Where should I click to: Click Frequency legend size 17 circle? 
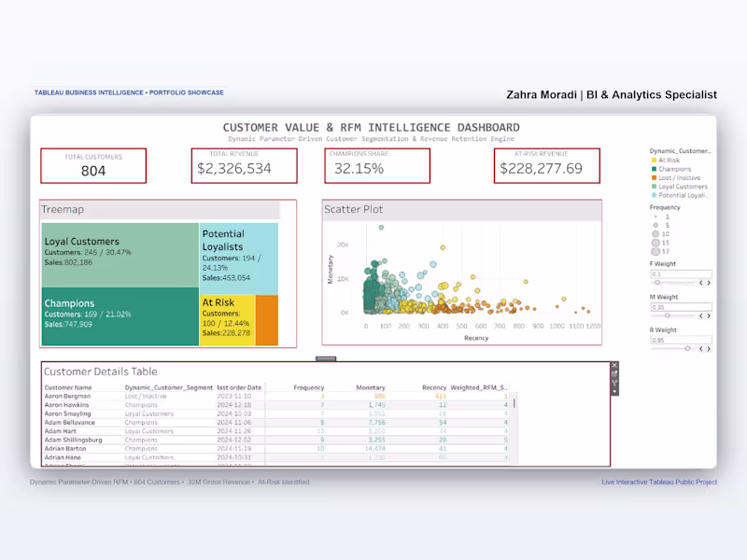coord(655,251)
